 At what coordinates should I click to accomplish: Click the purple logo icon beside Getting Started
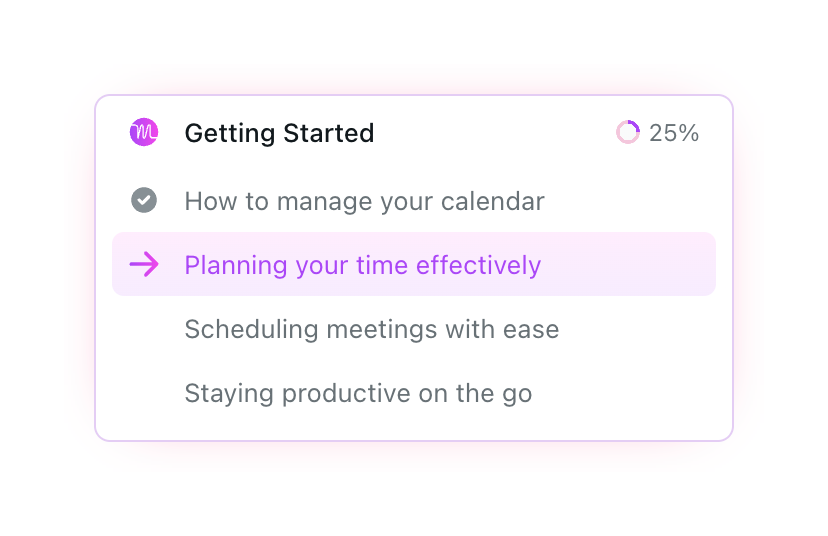tap(144, 132)
